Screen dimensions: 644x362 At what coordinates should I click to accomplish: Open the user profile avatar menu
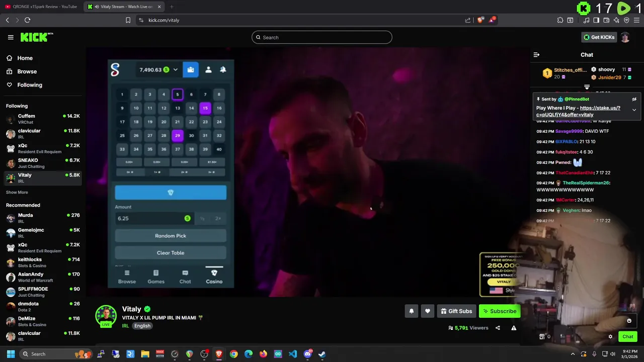[x=625, y=37]
